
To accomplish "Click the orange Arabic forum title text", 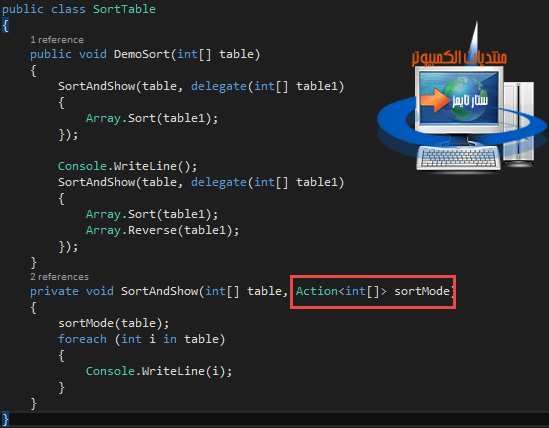I will point(459,58).
